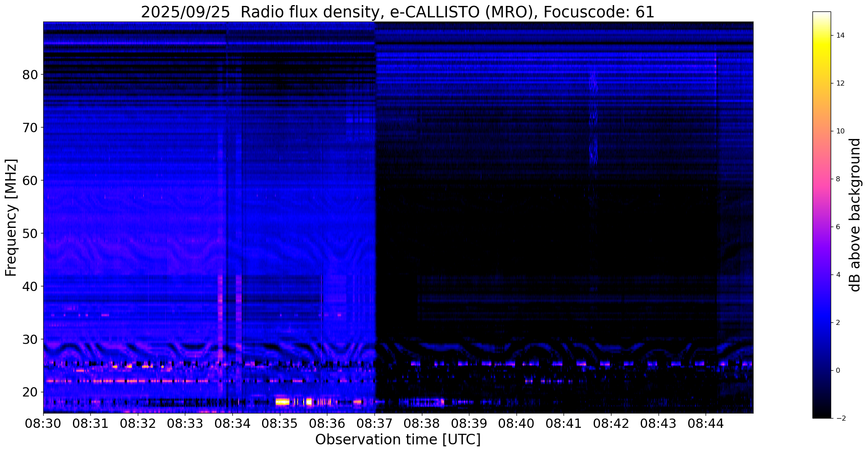Click the 08:37 time tick label
Viewport: 868px width, 452px height.
(374, 423)
